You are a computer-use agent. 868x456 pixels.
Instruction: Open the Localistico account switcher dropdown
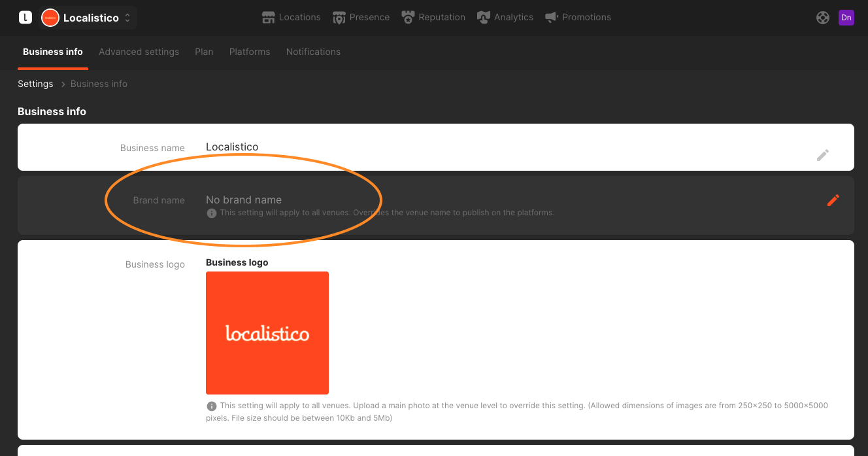tap(88, 18)
